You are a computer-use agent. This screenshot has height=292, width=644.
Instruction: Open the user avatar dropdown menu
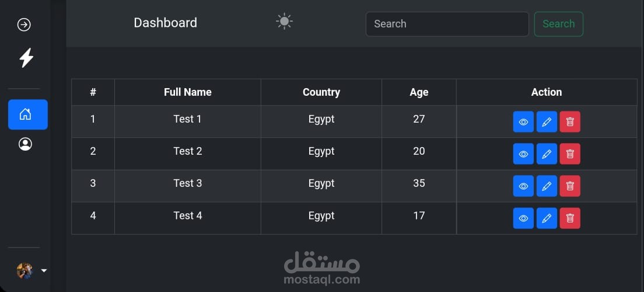44,270
